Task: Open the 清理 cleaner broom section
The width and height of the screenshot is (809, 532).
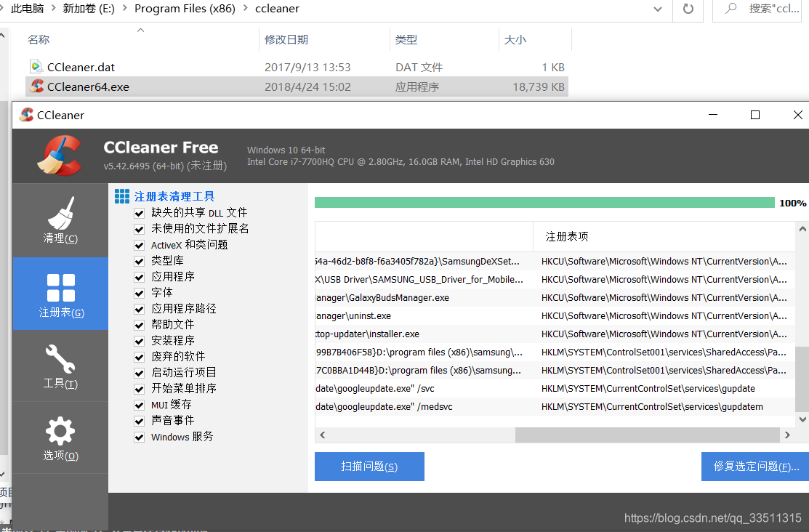Action: [60, 220]
